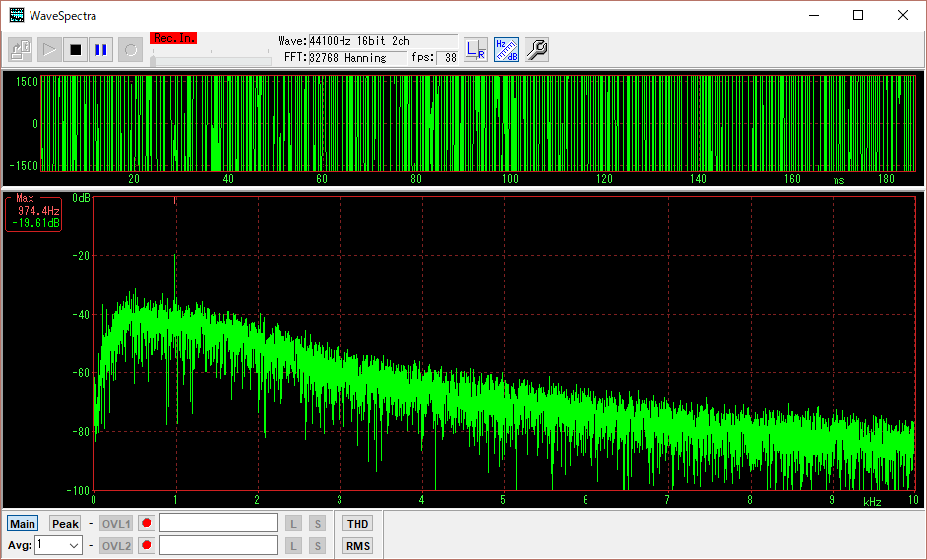Switch the L/R channel display icon
Screen dimensions: 927x560
point(475,49)
